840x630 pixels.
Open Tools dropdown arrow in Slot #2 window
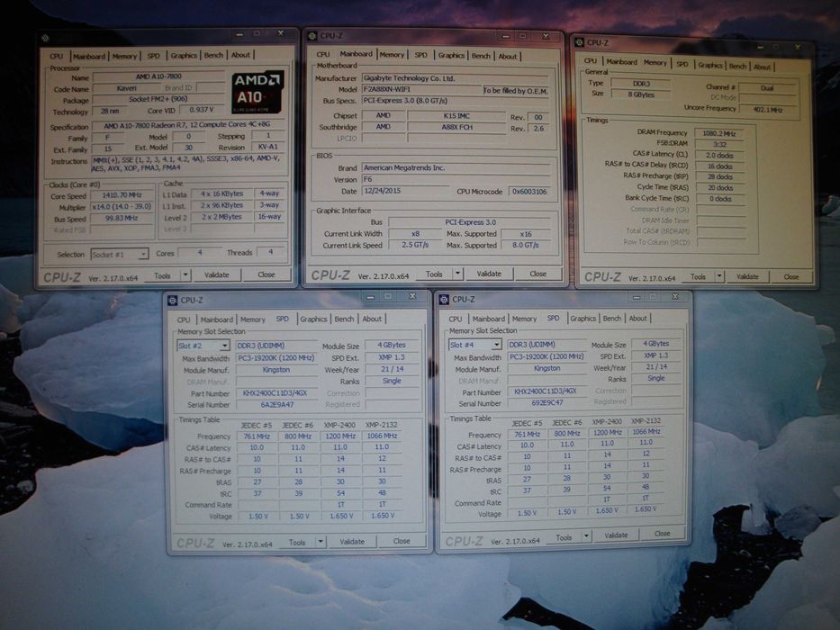(x=321, y=542)
